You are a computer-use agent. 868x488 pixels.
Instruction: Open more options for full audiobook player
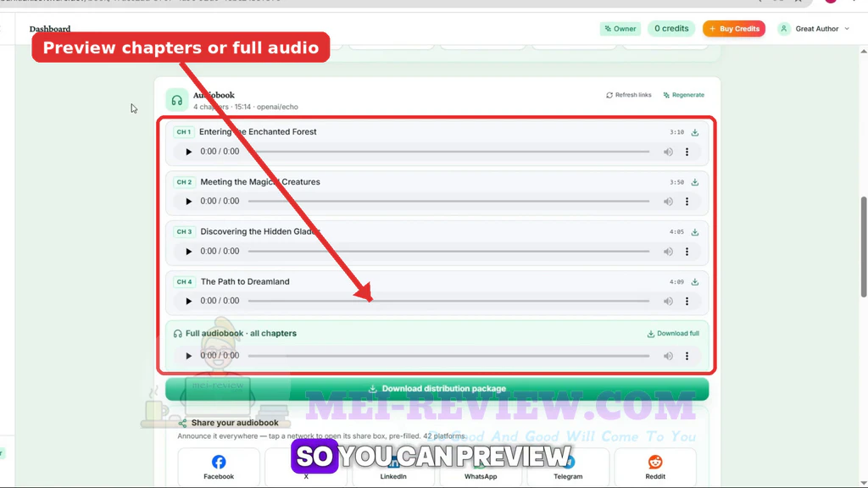coord(687,356)
